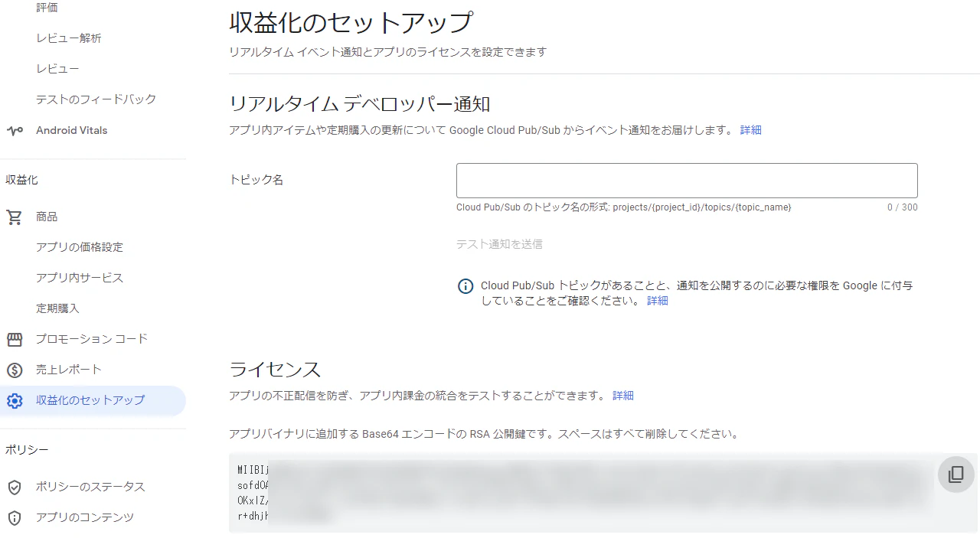This screenshot has width=980, height=538.
Task: Click the shield icon beside アプリのコンテンツ
Action: coord(15,518)
